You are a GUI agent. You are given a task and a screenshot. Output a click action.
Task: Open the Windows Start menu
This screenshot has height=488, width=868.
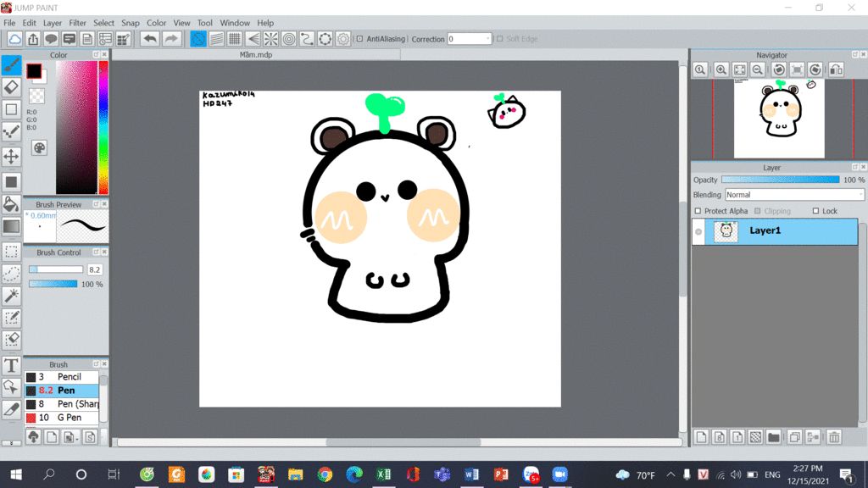(16, 474)
